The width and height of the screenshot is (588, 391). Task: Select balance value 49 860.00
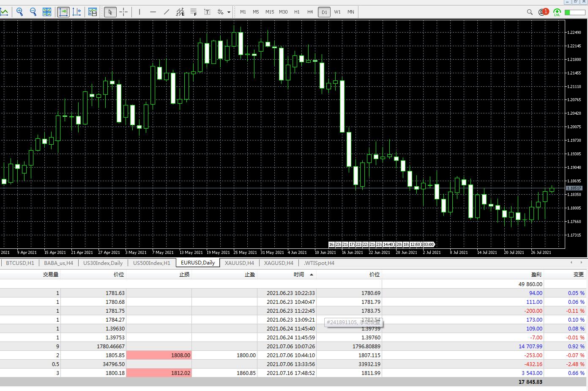click(530, 284)
